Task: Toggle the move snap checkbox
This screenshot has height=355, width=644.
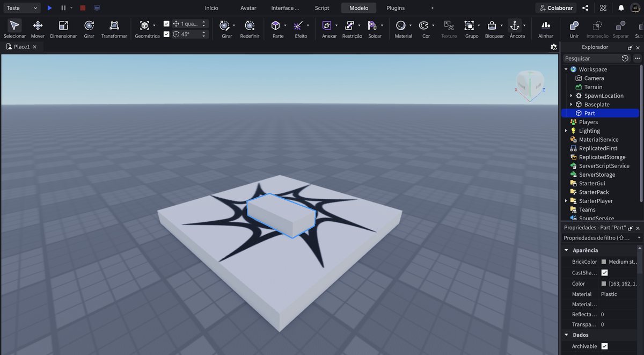Action: (166, 24)
